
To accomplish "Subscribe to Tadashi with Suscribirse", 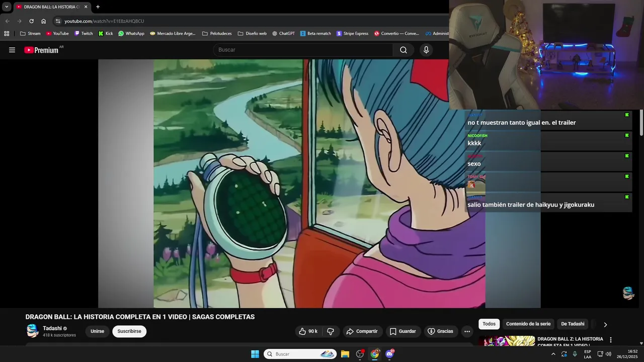I will click(129, 331).
